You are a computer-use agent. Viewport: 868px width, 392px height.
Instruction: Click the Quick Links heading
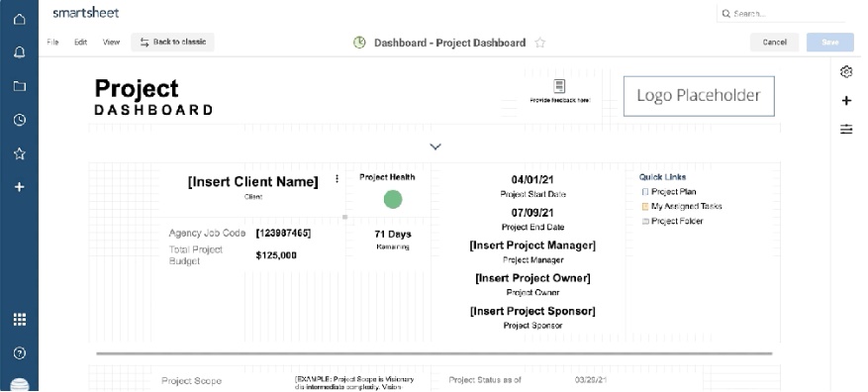[662, 177]
